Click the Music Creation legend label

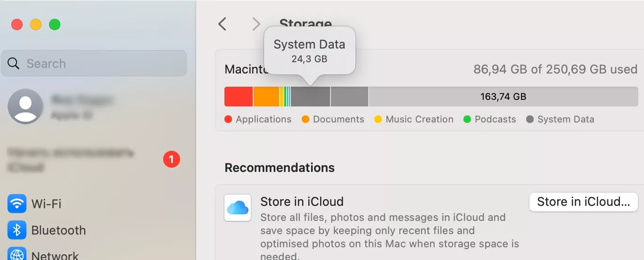419,120
